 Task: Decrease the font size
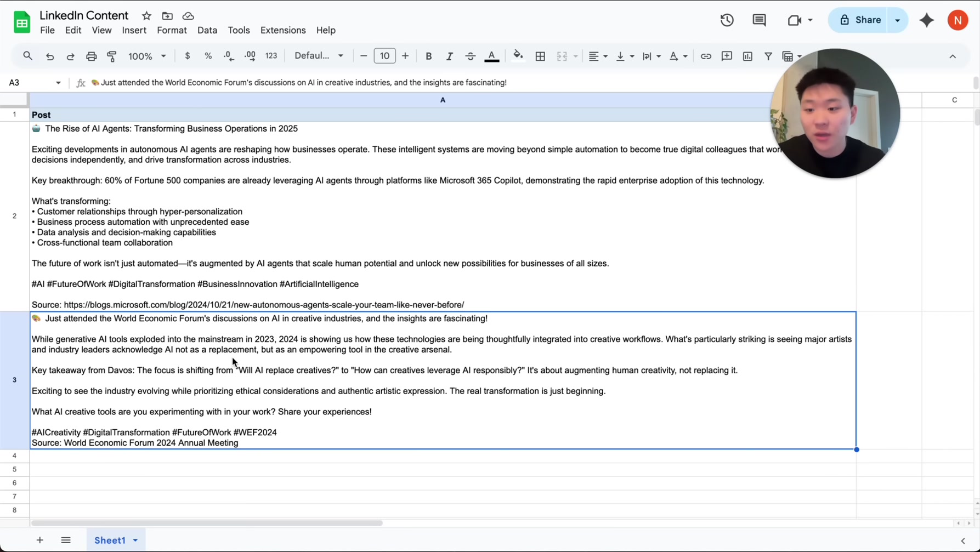click(x=363, y=56)
